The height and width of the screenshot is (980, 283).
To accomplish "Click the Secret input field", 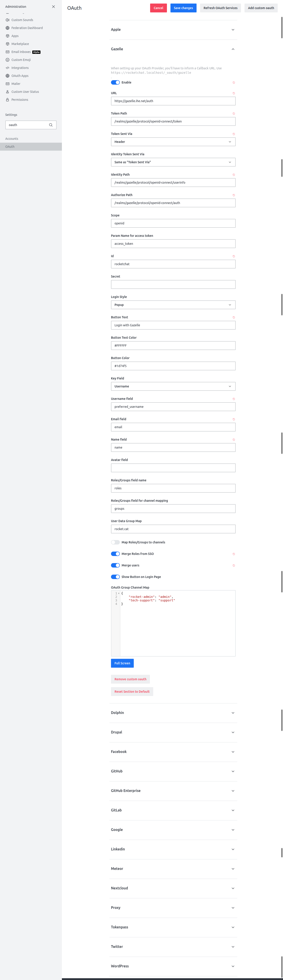I will pos(173,285).
